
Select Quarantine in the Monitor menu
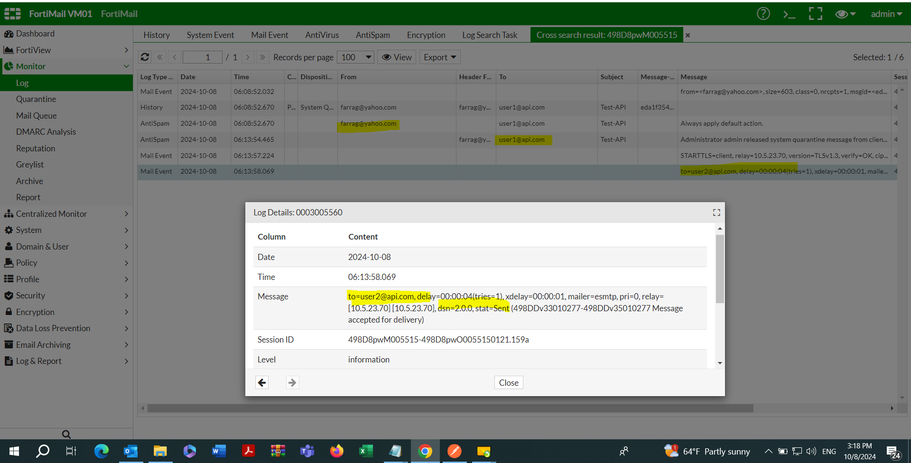36,99
